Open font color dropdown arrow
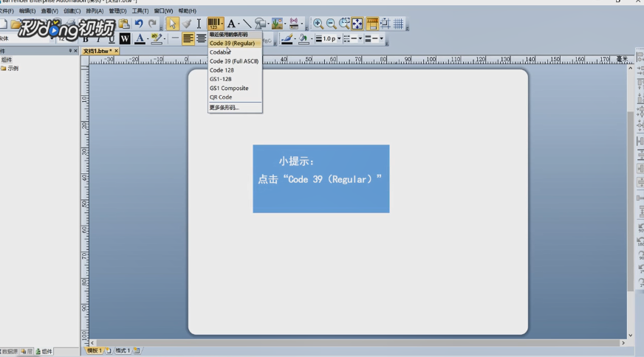 pos(148,39)
